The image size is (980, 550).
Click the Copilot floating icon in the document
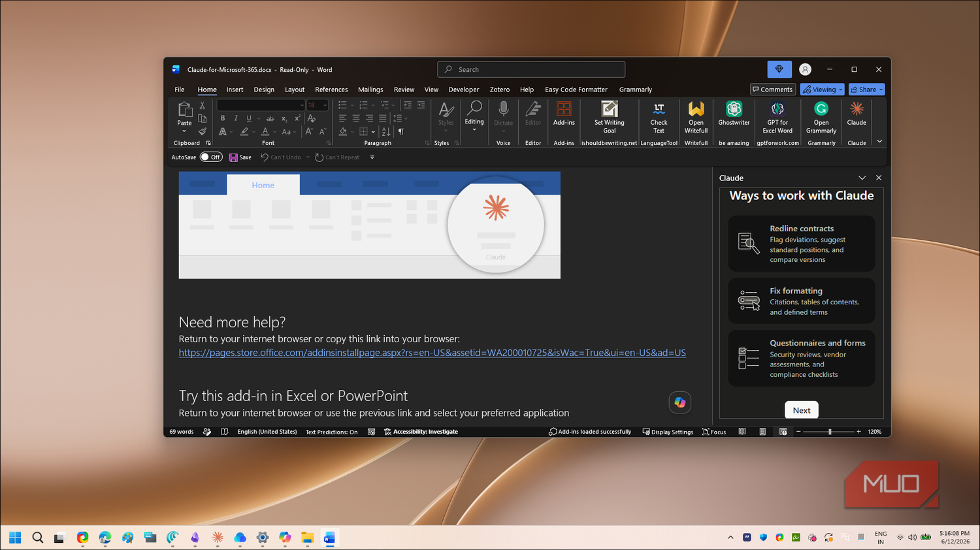[x=680, y=402]
